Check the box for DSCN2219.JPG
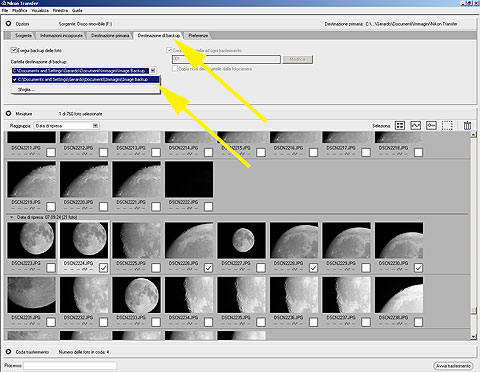Viewport: 480px width, 372px height. pyautogui.click(x=51, y=207)
